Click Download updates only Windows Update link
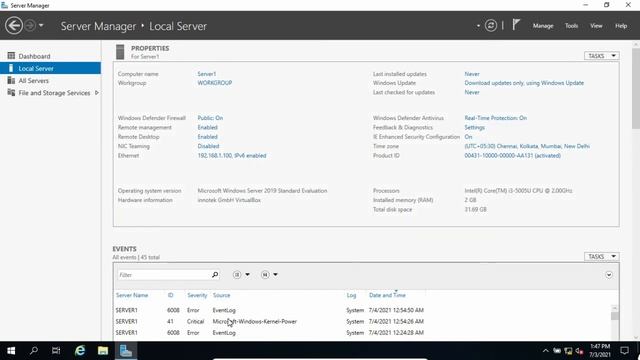Image resolution: width=640 pixels, height=360 pixels. click(x=524, y=83)
